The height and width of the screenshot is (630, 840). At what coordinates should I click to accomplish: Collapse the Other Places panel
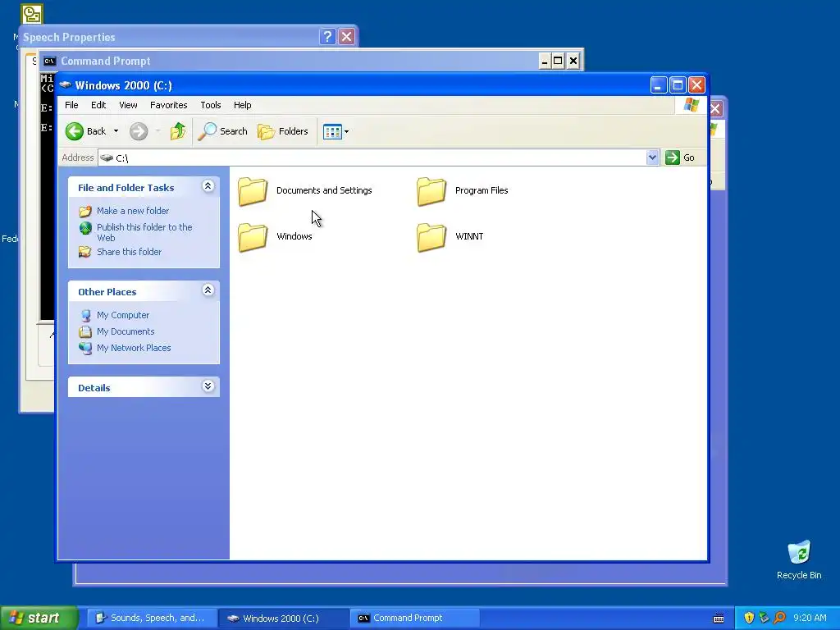click(208, 290)
